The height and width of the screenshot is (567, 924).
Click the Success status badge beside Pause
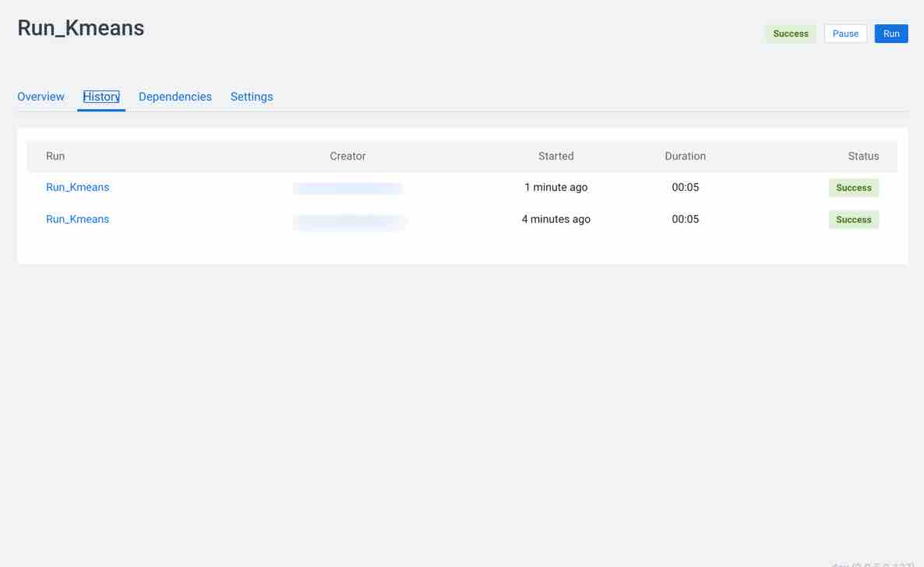point(790,33)
